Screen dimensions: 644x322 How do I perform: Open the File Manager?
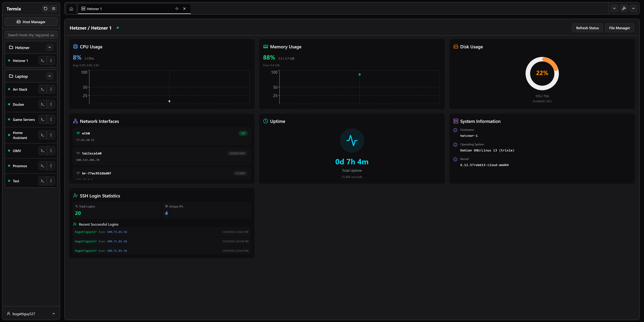(x=619, y=28)
